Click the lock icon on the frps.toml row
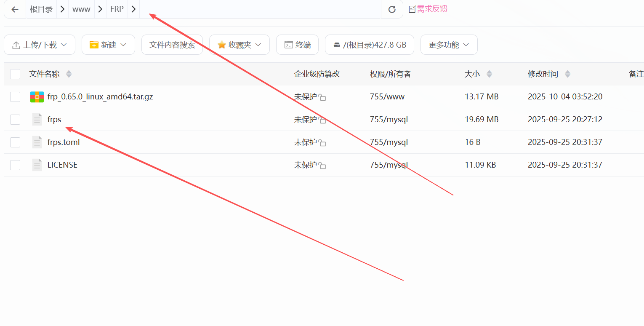644x326 pixels. point(322,142)
